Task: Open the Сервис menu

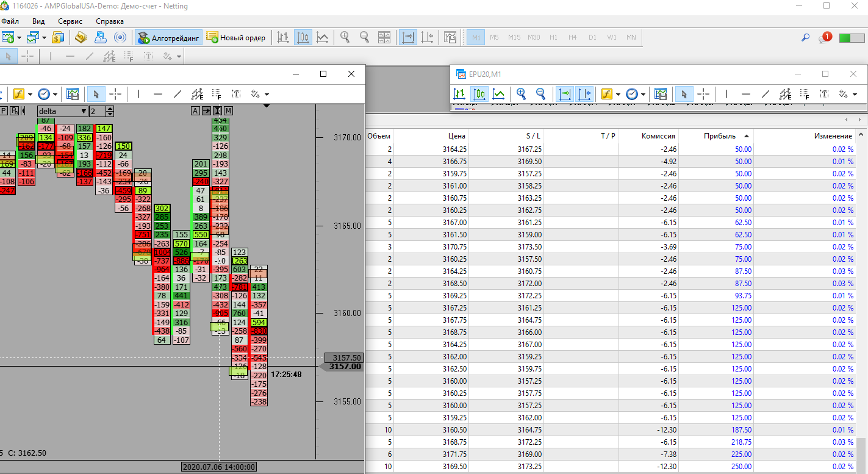Action: pos(70,21)
